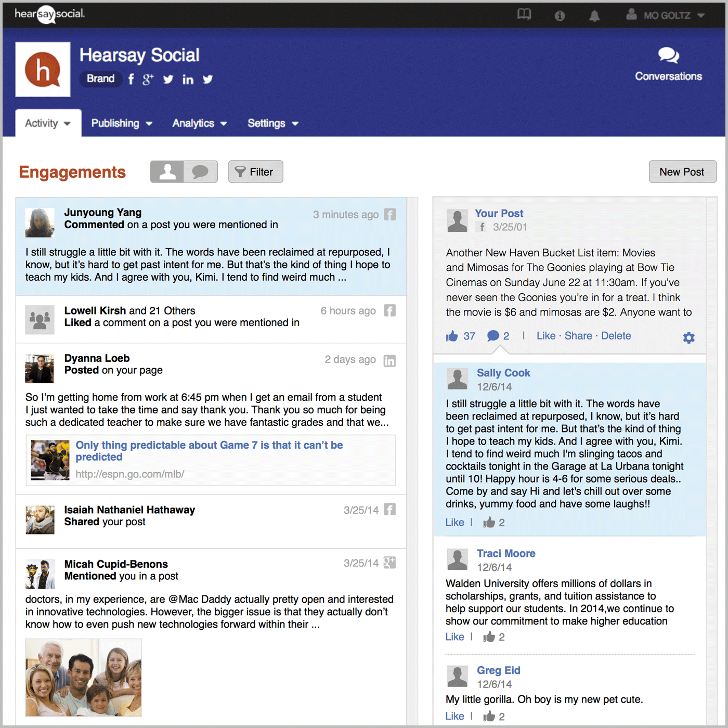Like your post
The height and width of the screenshot is (728, 728).
coord(546,336)
